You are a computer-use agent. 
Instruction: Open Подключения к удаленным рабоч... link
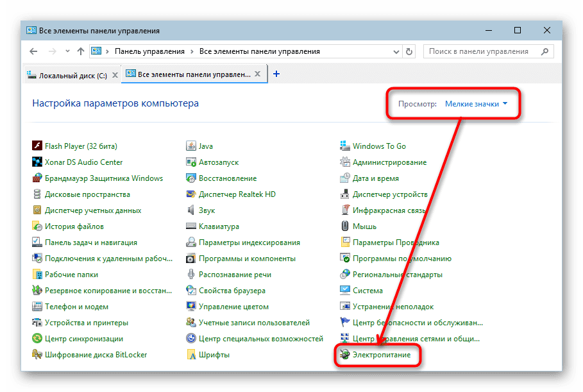pyautogui.click(x=108, y=259)
